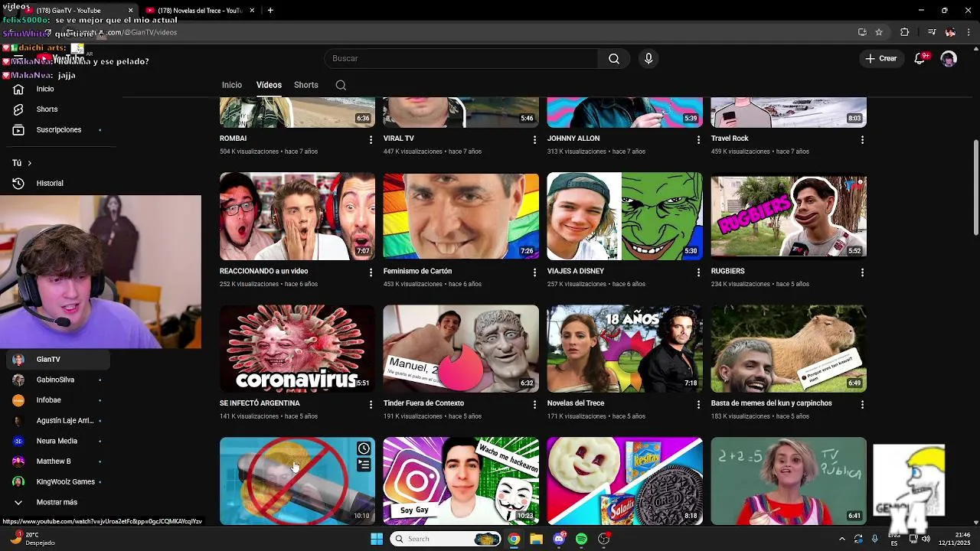Open Suscripciones in sidebar
Screen dimensions: 980x551
click(x=58, y=130)
